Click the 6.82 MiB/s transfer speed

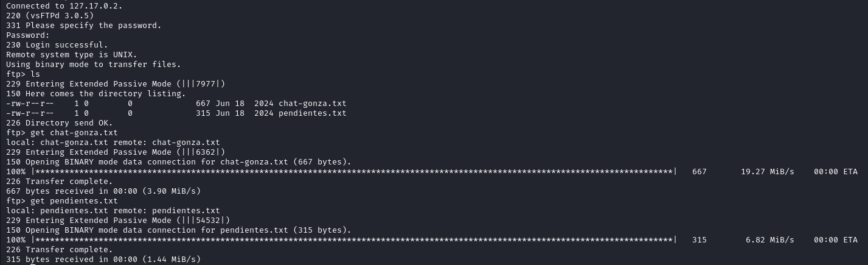point(770,239)
